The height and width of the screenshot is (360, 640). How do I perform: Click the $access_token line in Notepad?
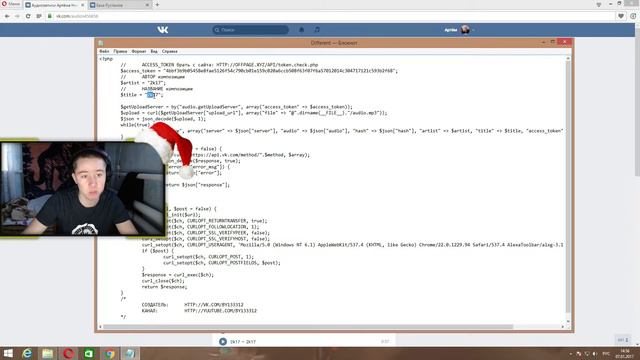[259, 71]
